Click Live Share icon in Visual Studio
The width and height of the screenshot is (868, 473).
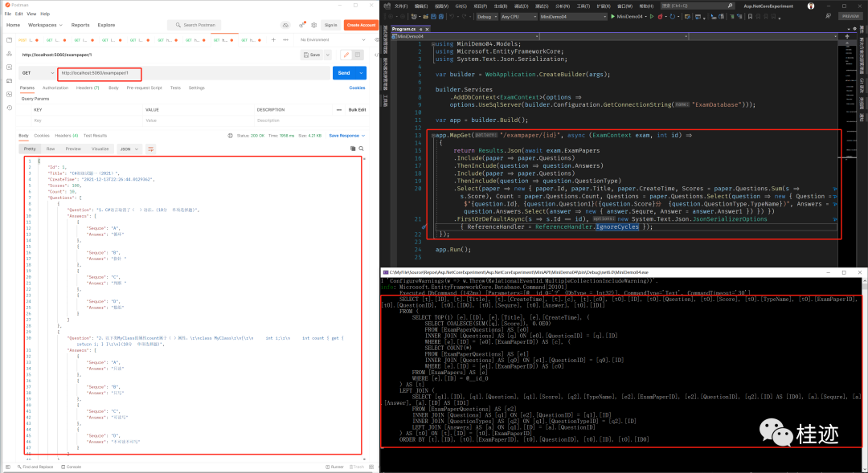(828, 17)
